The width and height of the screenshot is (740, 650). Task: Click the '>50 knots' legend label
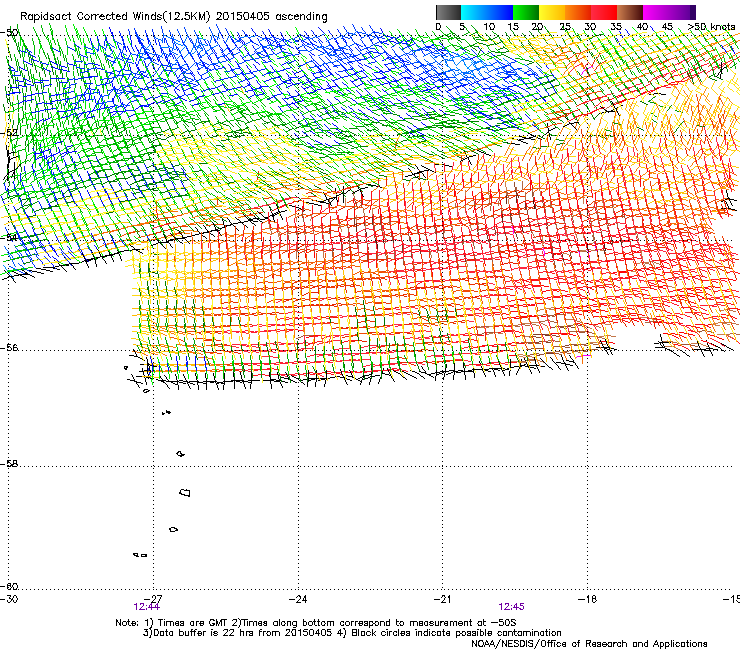[711, 27]
